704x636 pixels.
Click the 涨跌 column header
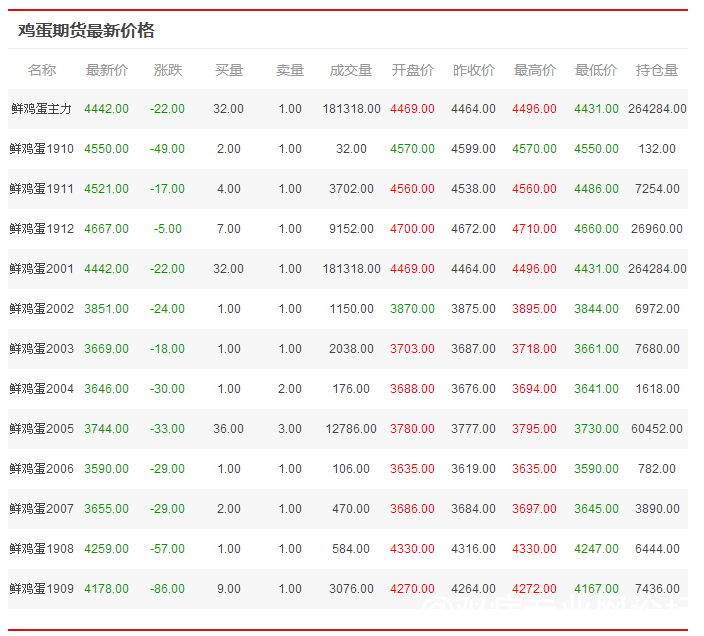(x=168, y=70)
